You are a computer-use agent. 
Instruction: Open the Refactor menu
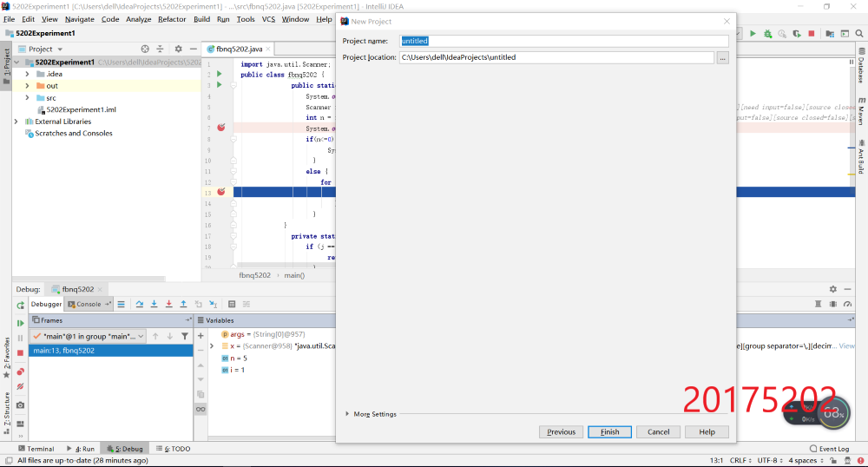172,19
